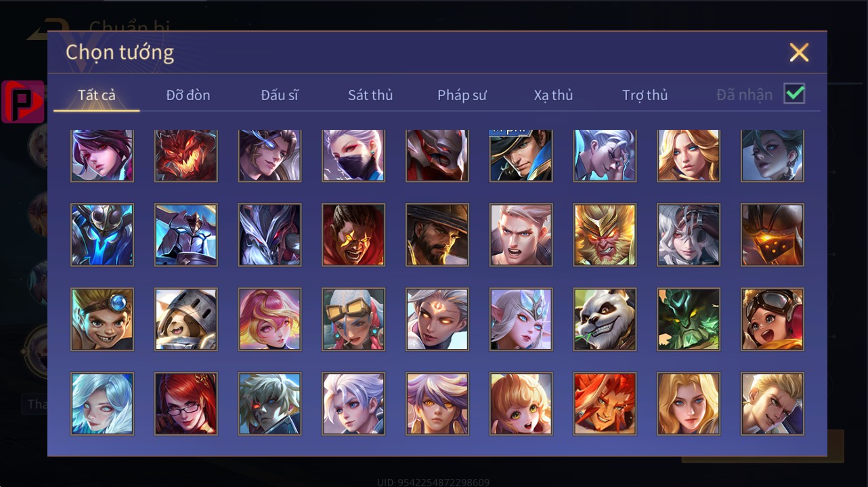Select the boy with blue headlamp goggles
868x487 pixels.
pyautogui.click(x=102, y=319)
